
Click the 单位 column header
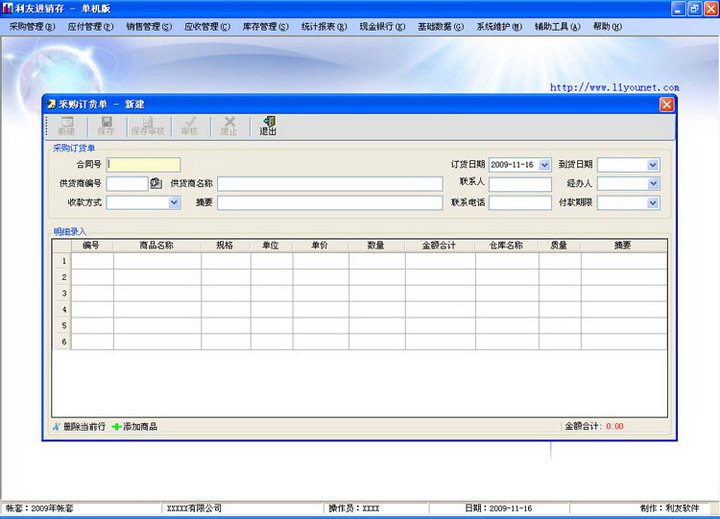[x=271, y=245]
